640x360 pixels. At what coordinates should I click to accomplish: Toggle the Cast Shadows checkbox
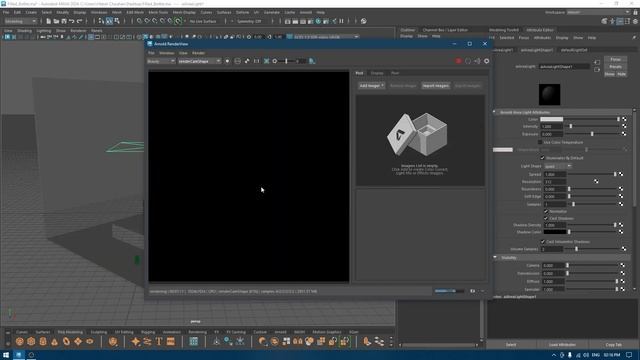(x=546, y=218)
